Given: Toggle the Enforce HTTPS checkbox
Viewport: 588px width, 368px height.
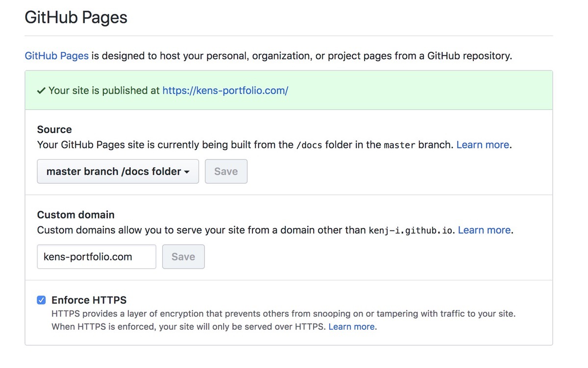Looking at the screenshot, I should coord(42,300).
